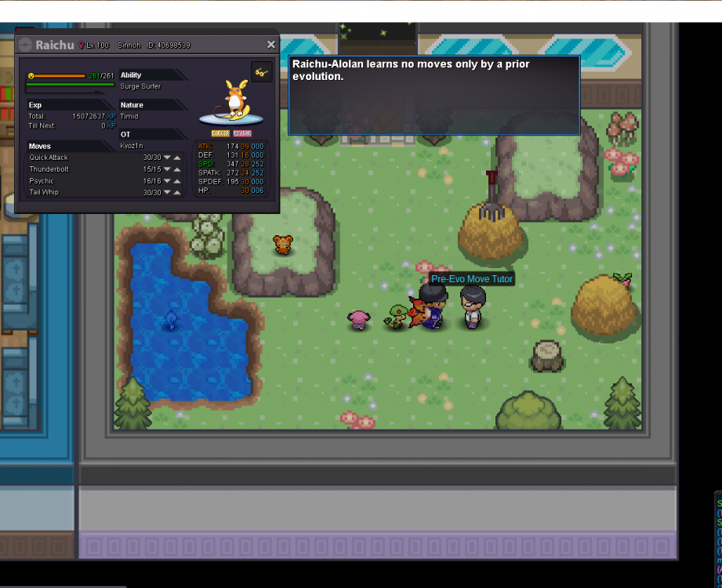The image size is (722, 588).
Task: Click the Psychic type badge
Action: tap(241, 133)
